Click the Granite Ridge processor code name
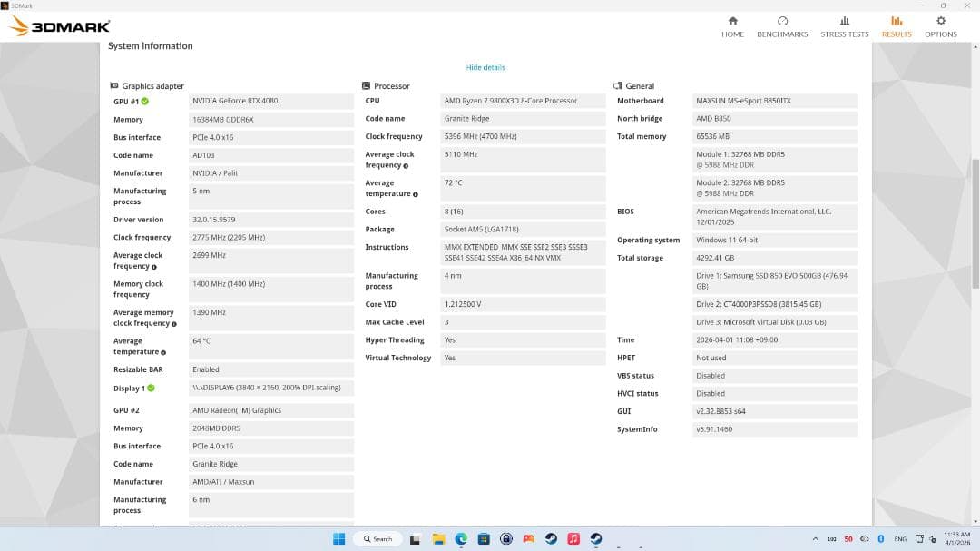The height and width of the screenshot is (551, 980). [523, 119]
